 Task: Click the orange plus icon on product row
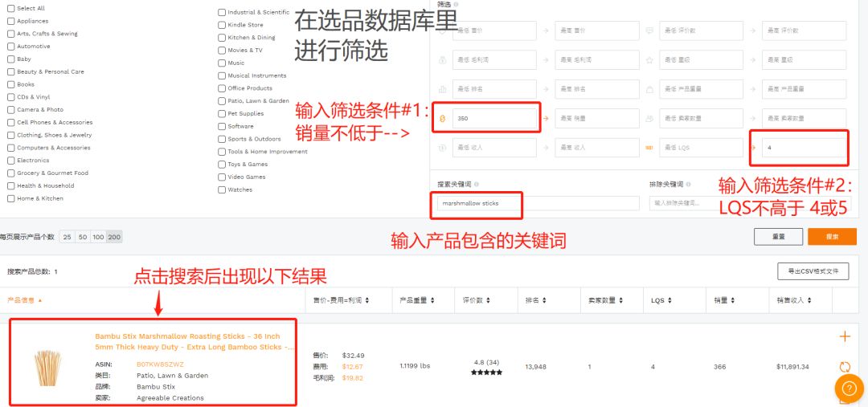[x=845, y=337]
